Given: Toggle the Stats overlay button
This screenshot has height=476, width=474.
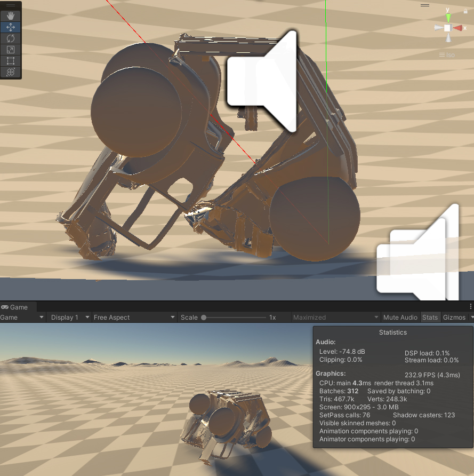Looking at the screenshot, I should pyautogui.click(x=430, y=317).
